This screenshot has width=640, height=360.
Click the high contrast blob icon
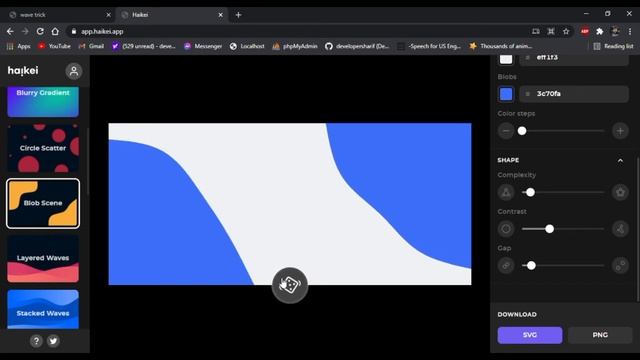tap(620, 229)
